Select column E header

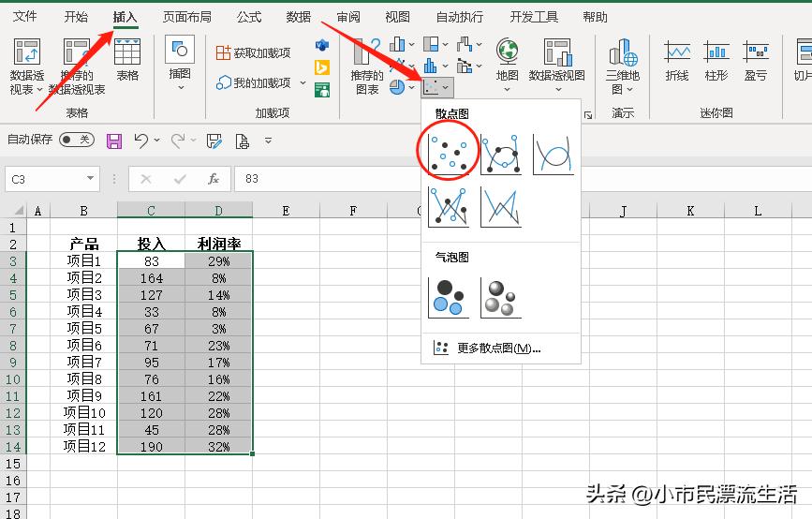[x=286, y=211]
